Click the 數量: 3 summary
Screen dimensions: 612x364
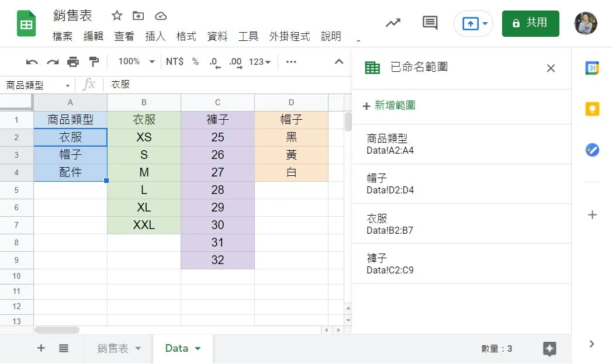(496, 348)
